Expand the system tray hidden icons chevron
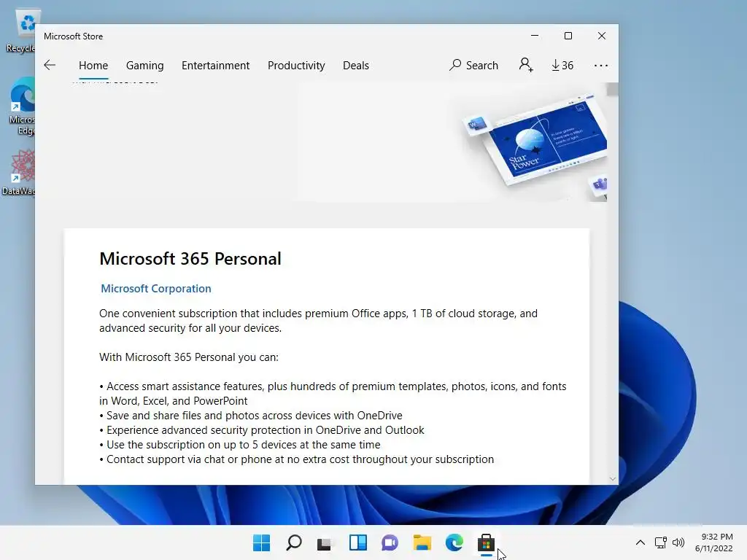 640,542
